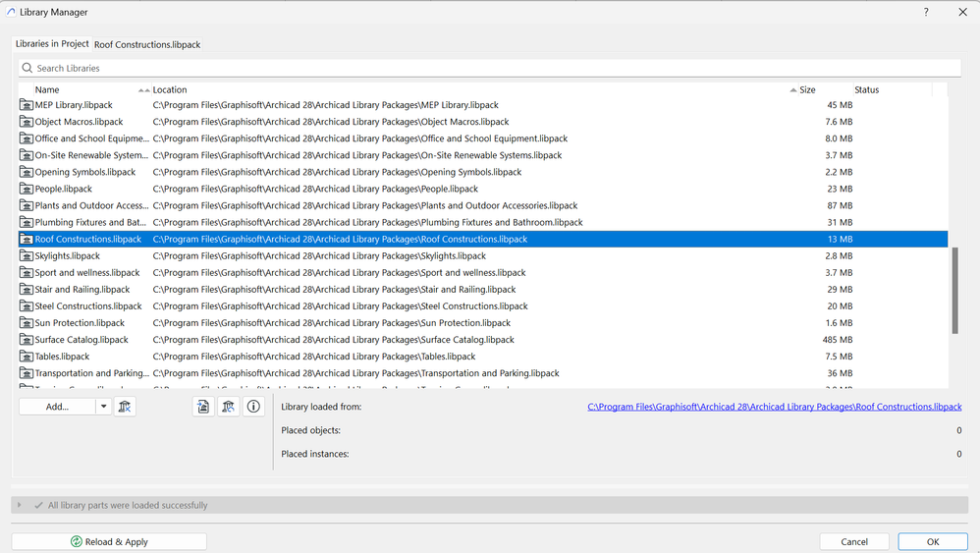Click the Opening Symbols.libpack location path
Screen dimensions: 980x553
tap(337, 172)
